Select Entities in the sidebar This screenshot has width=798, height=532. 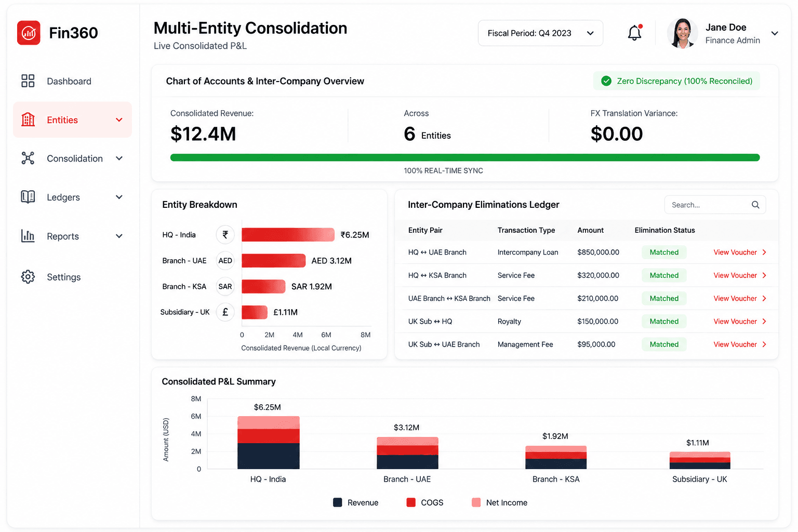pyautogui.click(x=72, y=119)
